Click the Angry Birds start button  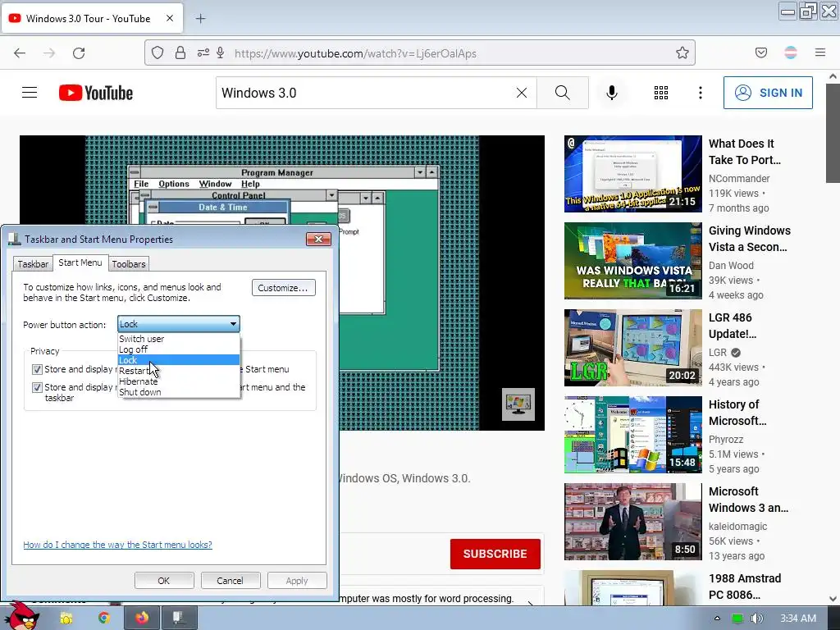pyautogui.click(x=21, y=616)
